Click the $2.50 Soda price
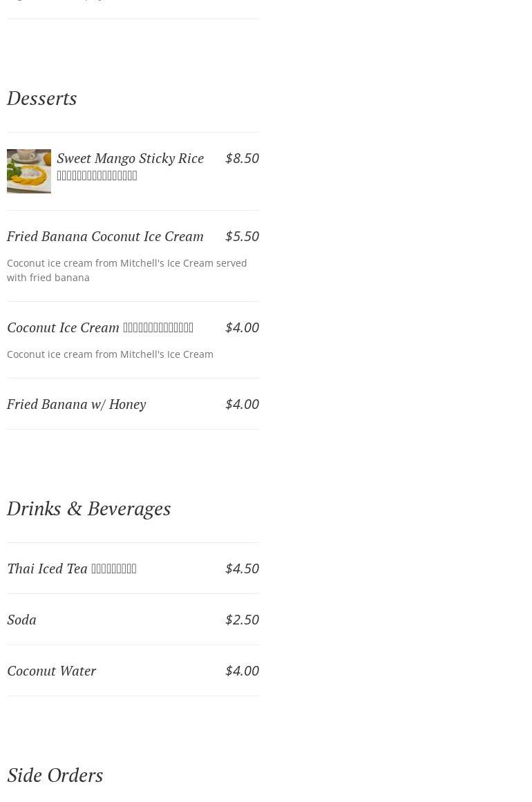The width and height of the screenshot is (532, 802). click(242, 620)
